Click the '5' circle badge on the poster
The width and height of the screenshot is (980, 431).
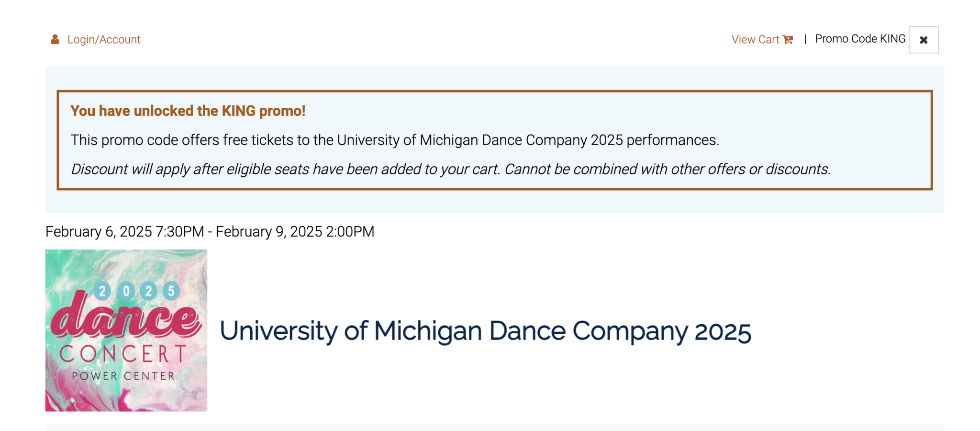coord(171,291)
